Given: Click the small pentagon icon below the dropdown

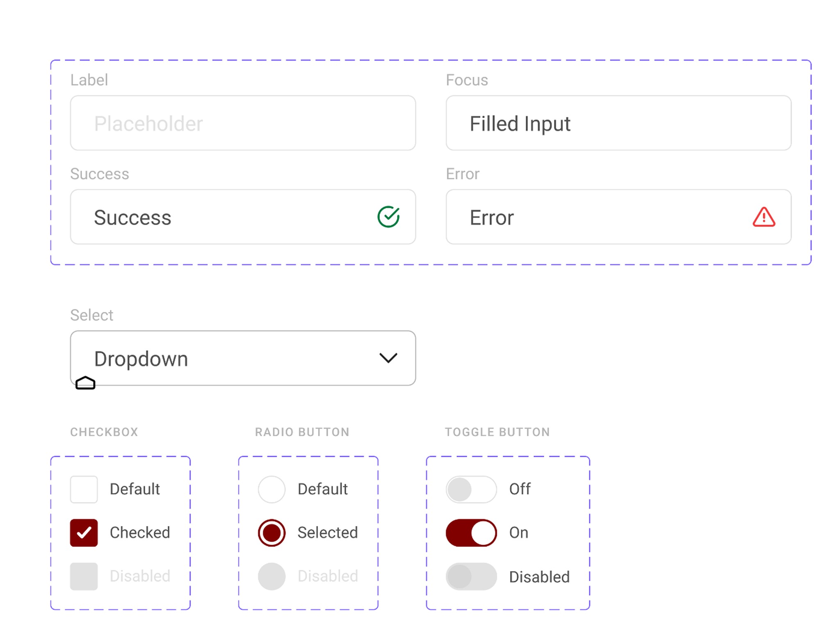Looking at the screenshot, I should pyautogui.click(x=85, y=383).
